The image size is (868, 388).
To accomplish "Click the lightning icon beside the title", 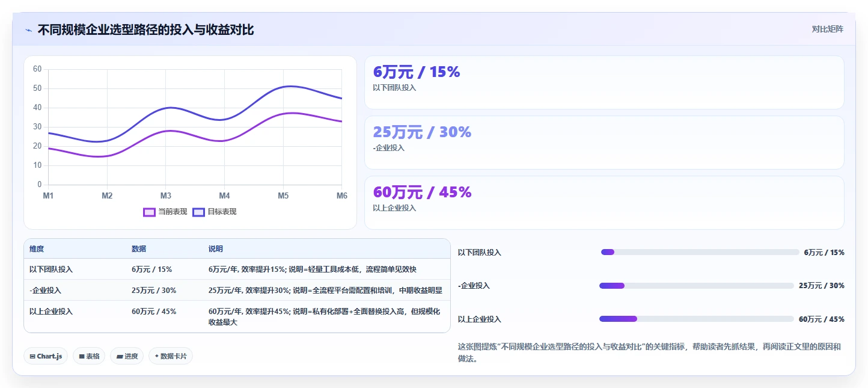I will (x=29, y=30).
